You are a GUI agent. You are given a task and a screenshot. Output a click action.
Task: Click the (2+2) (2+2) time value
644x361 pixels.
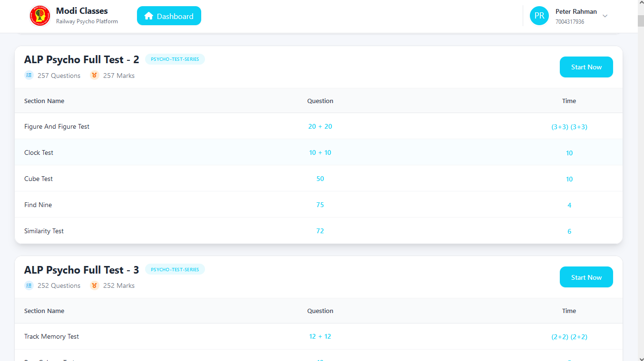pos(569,337)
